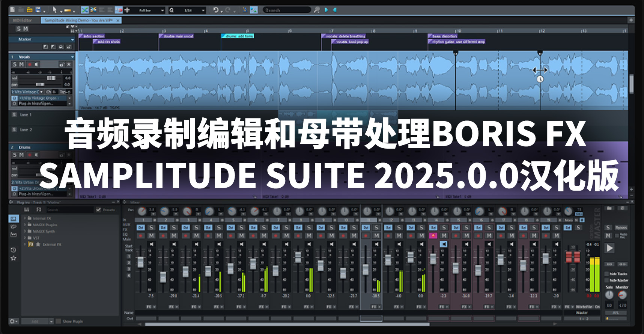This screenshot has width=644, height=334.
Task: Click the Search field in the top toolbar
Action: pos(287,10)
